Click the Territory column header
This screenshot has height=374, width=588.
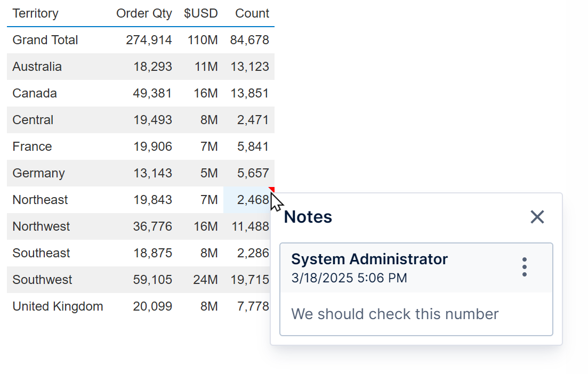click(x=36, y=13)
